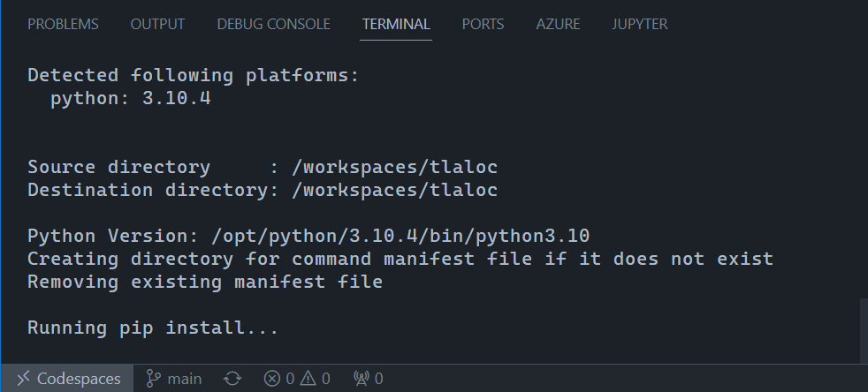Click the 'Removing existing manifest file' line
The image size is (868, 392).
[205, 283]
